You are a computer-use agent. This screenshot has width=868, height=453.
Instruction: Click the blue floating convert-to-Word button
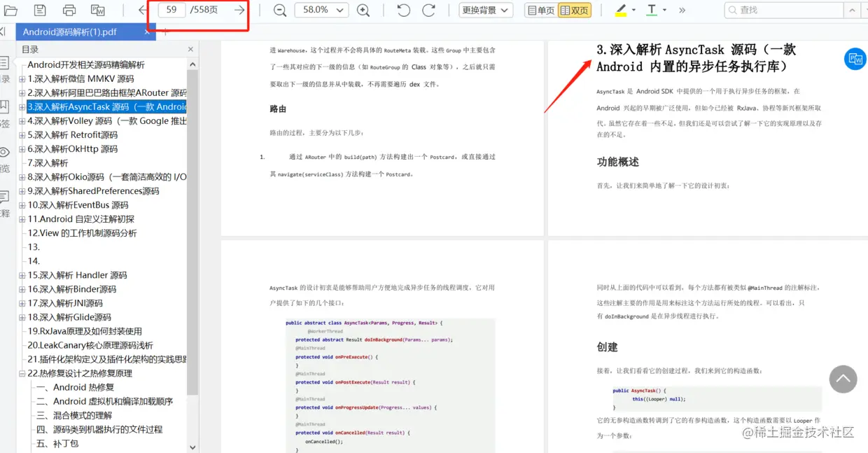(855, 60)
